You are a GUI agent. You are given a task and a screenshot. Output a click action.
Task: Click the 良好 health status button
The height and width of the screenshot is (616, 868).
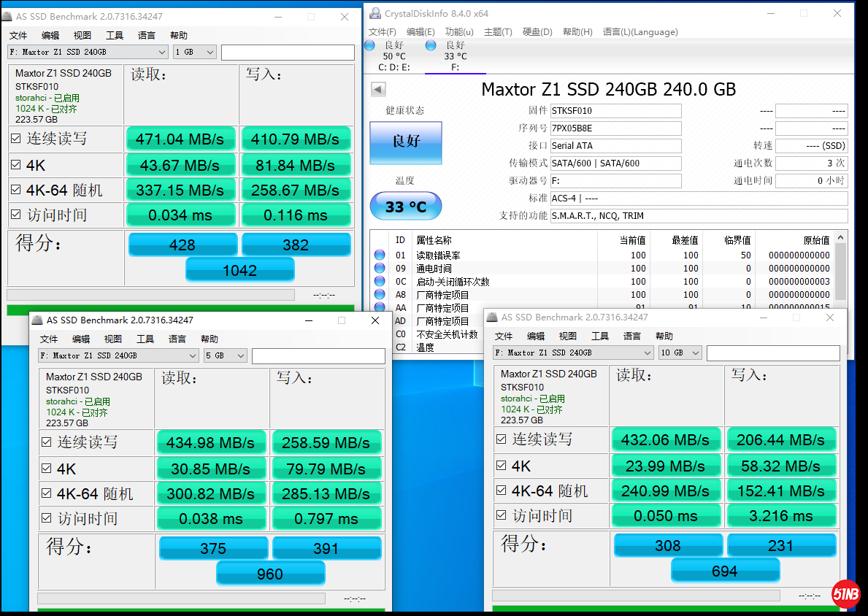tap(406, 142)
